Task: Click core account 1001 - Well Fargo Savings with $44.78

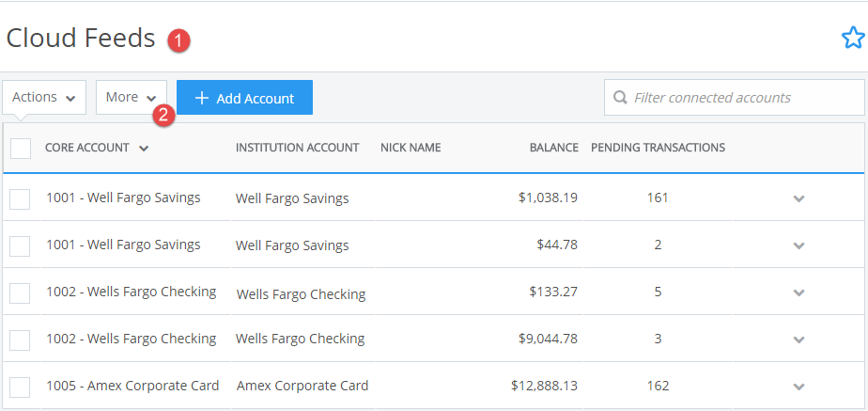Action: [x=123, y=245]
